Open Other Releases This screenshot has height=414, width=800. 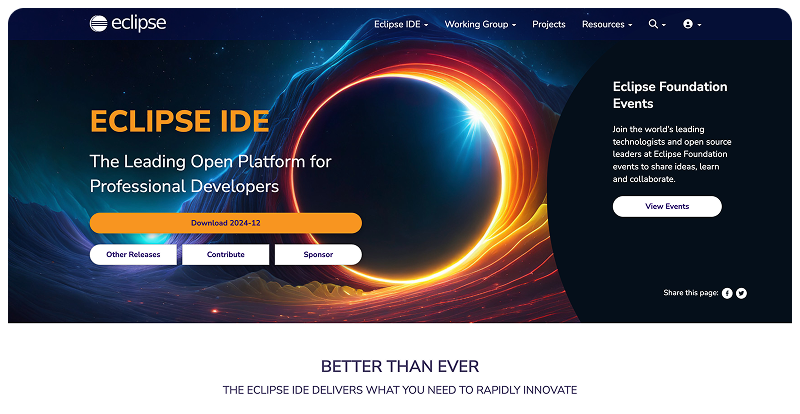pyautogui.click(x=133, y=254)
